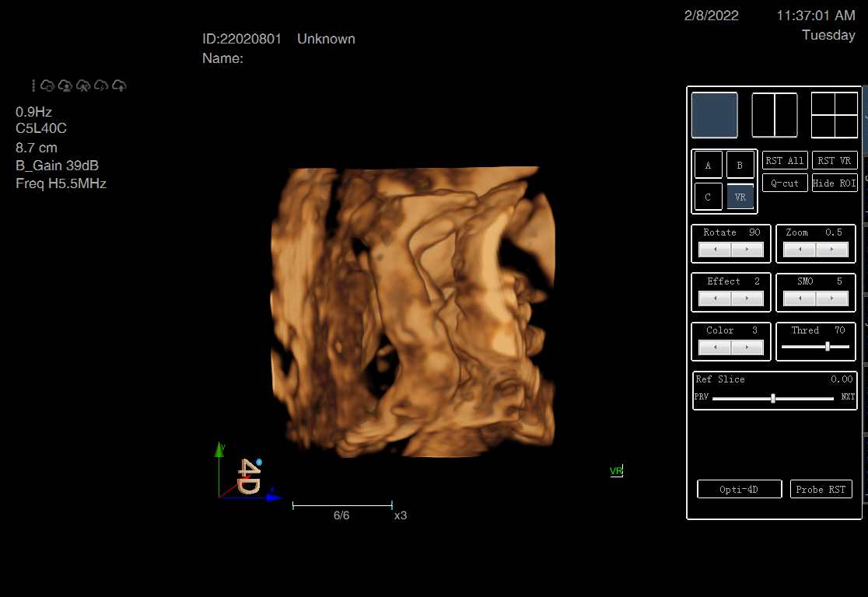Decrease Color value using left arrow

point(715,347)
